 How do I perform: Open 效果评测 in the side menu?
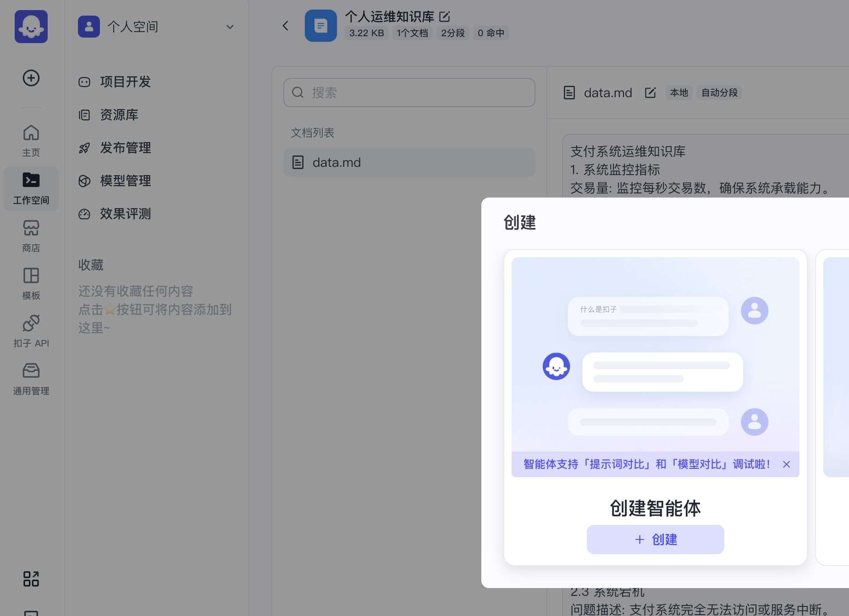(125, 214)
